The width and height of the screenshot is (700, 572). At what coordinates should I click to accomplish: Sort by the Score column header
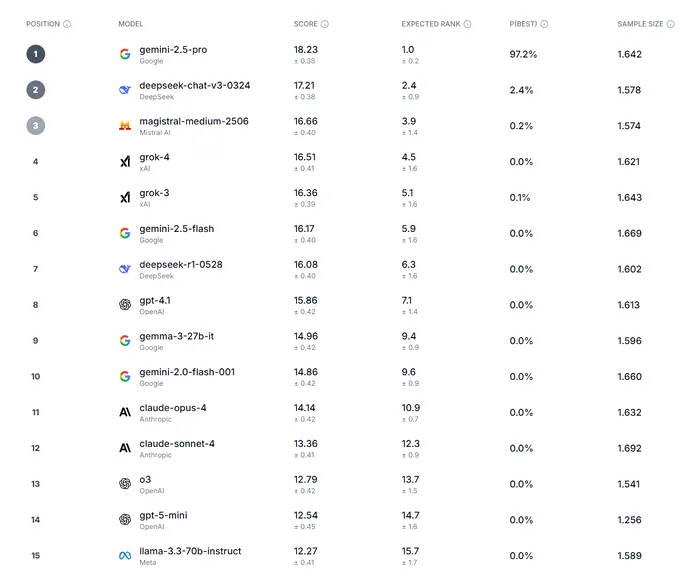(305, 24)
